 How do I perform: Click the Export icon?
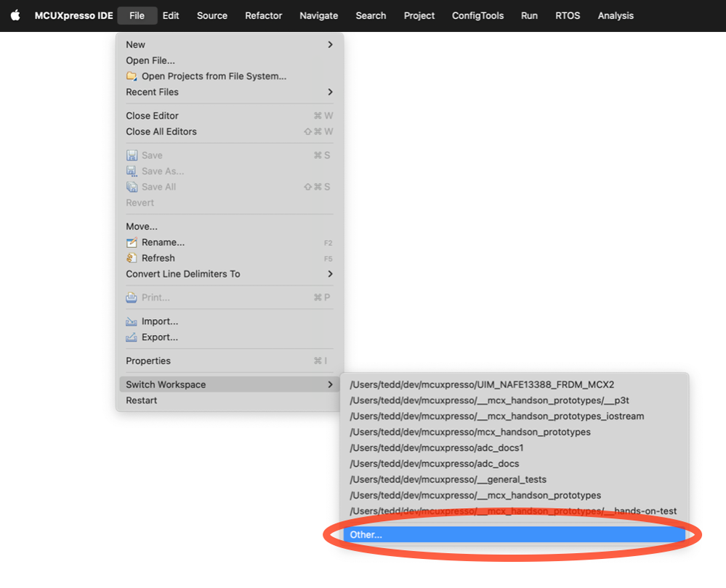tap(132, 337)
